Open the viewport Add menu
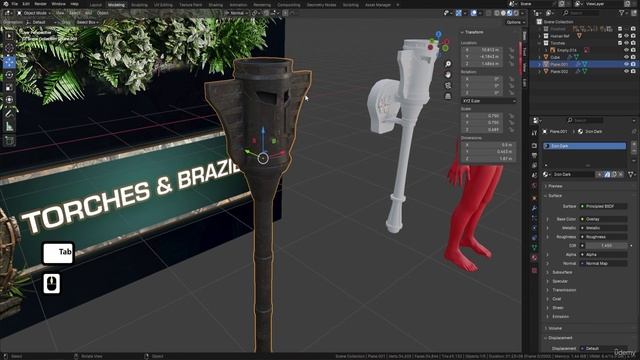Image resolution: width=640 pixels, height=360 pixels. (88, 13)
